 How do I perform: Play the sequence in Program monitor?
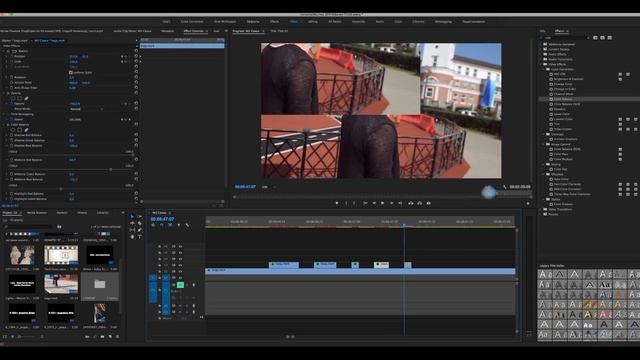(x=382, y=203)
